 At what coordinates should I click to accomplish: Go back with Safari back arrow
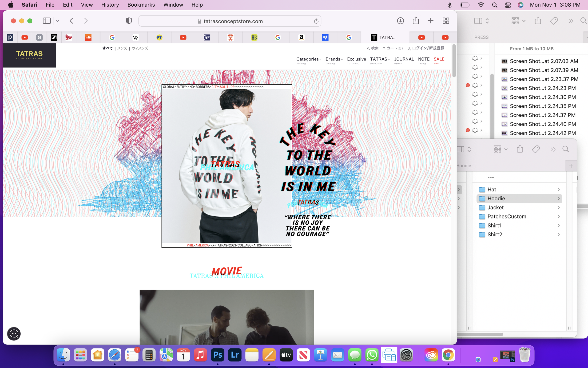(72, 21)
